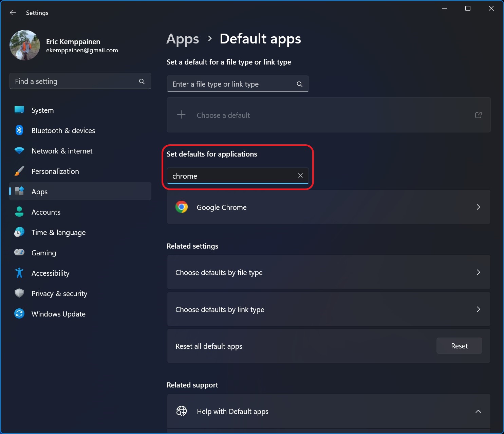Screen dimensions: 504x434
Task: Open Gaming settings
Action: click(x=80, y=253)
